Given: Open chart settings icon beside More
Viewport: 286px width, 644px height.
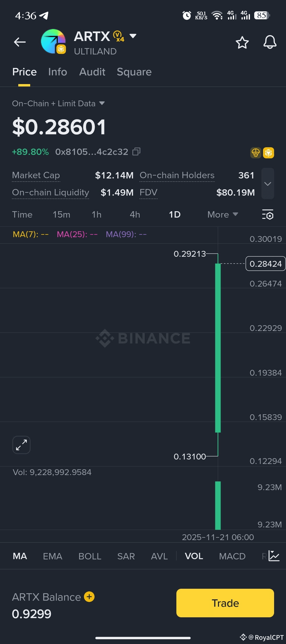Looking at the screenshot, I should (x=268, y=214).
